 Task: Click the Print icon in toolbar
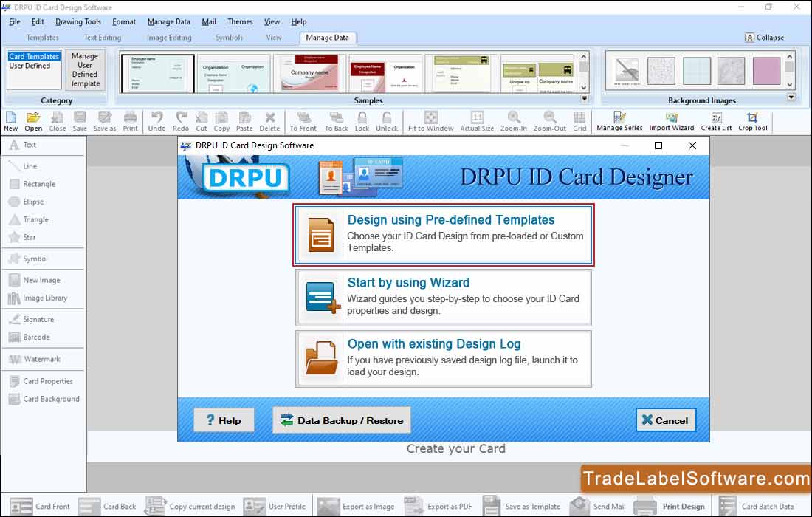pos(131,121)
